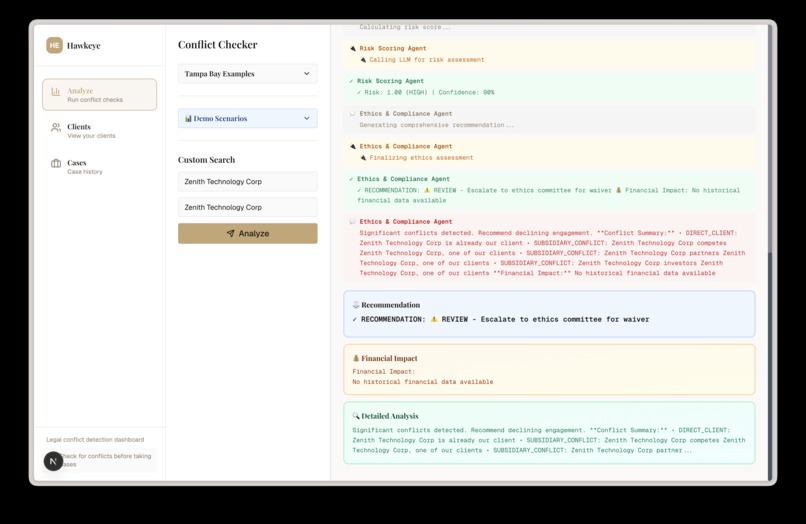Screen dimensions: 806x524
Task: Click the paper plane icon on Analyze button
Action: click(x=230, y=233)
